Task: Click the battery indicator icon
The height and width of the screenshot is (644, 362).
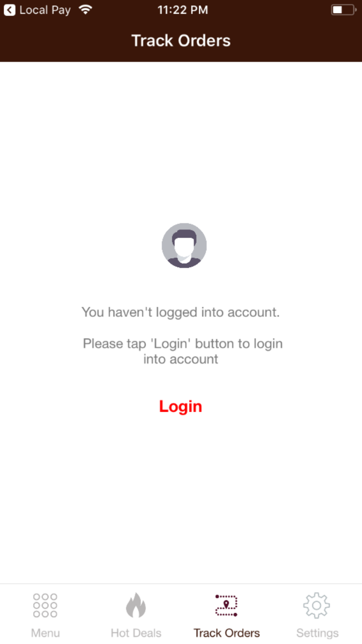Action: click(x=344, y=10)
